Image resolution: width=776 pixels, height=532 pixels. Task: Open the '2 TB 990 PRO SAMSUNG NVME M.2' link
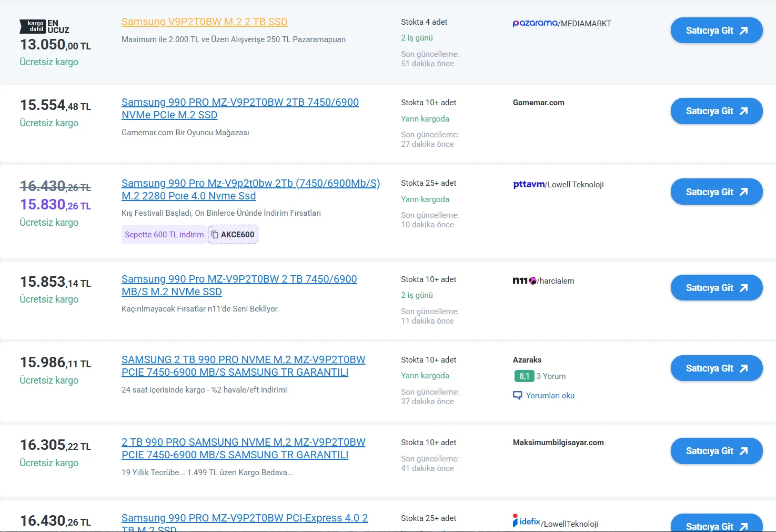click(244, 448)
